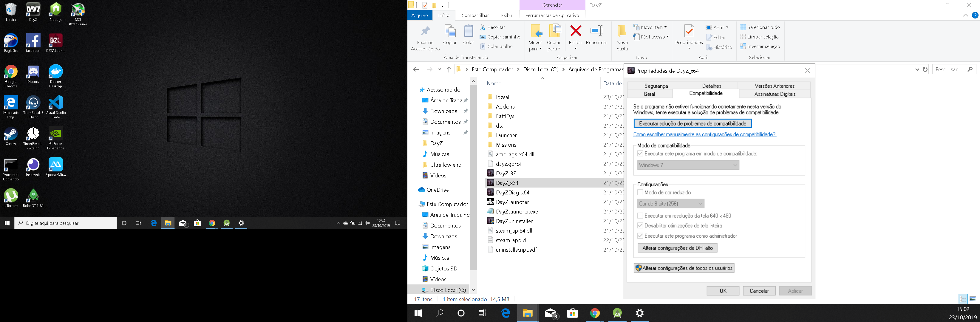This screenshot has height=322, width=980.
Task: Click Inverter seleção in the ribbon
Action: tap(760, 47)
